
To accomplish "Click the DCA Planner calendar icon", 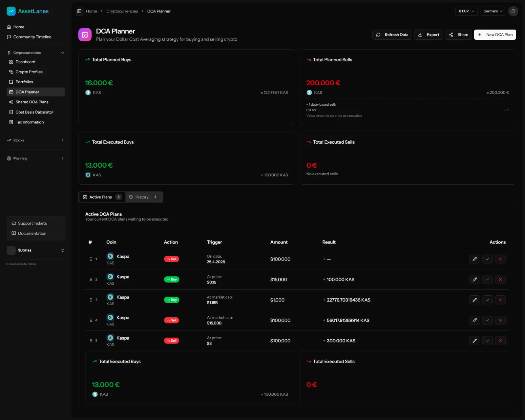I will (85, 35).
